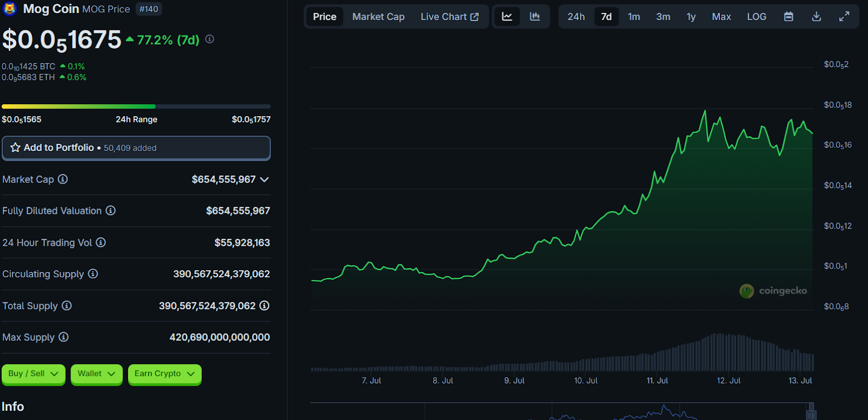Expand chart to fullscreen icon
Image resolution: width=868 pixels, height=420 pixels.
[844, 17]
